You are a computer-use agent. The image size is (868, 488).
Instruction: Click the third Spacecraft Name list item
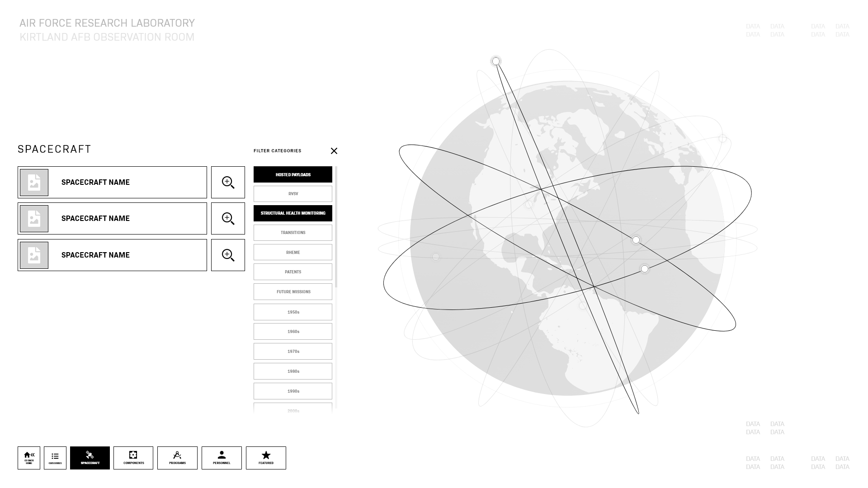(112, 254)
